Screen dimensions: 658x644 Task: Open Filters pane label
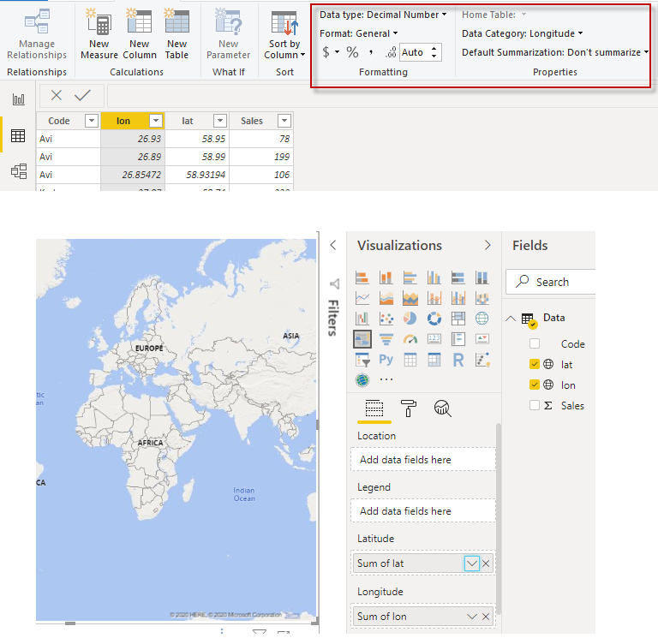332,318
